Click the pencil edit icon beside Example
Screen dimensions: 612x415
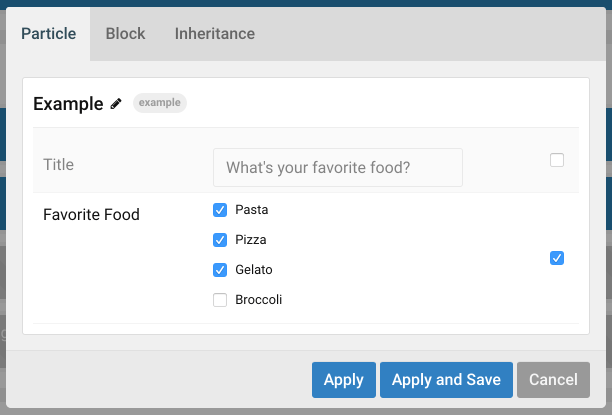116,103
